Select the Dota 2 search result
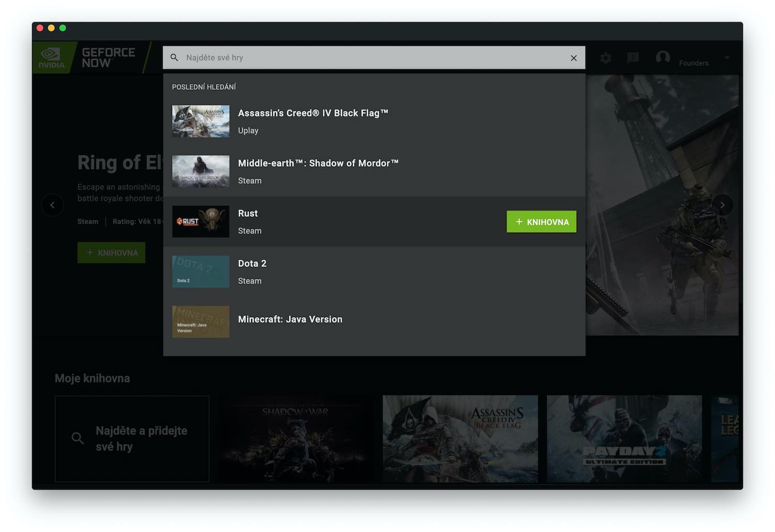 (x=374, y=272)
